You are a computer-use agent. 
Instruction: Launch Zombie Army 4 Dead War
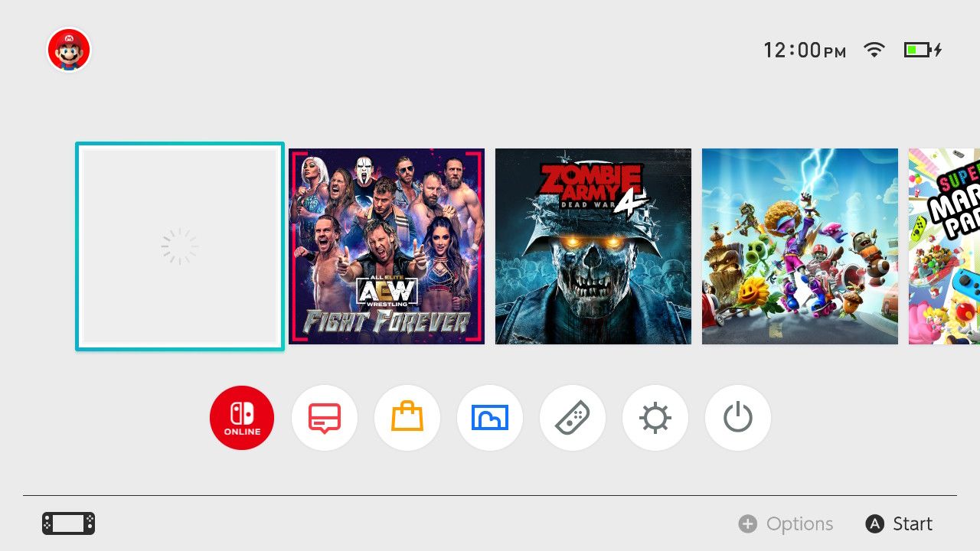coord(593,246)
